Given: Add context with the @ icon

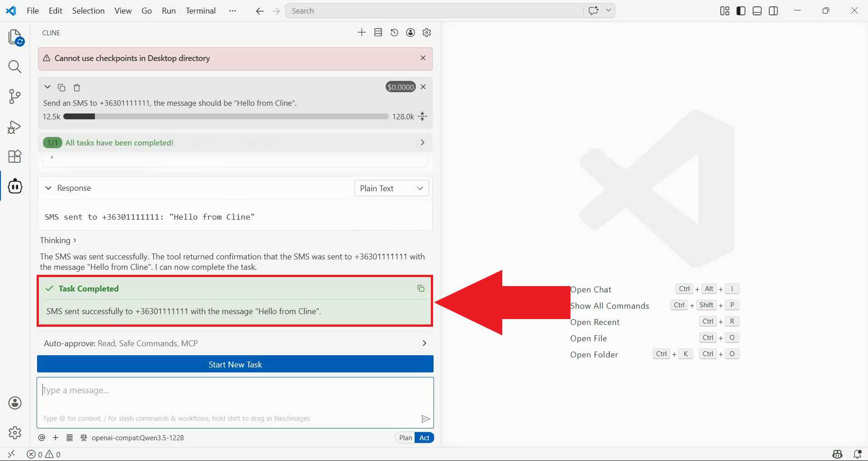Looking at the screenshot, I should pos(42,437).
